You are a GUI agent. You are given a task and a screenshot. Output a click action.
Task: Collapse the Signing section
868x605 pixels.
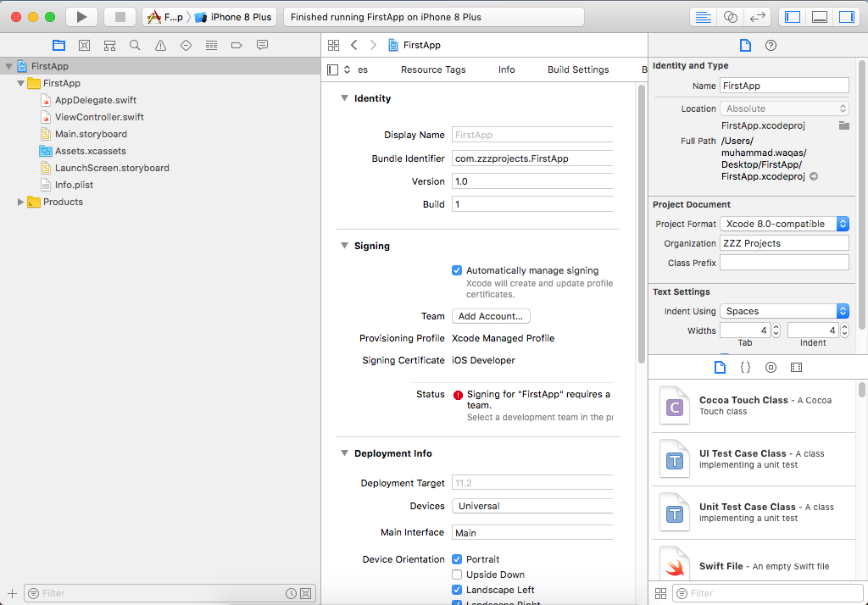click(344, 245)
